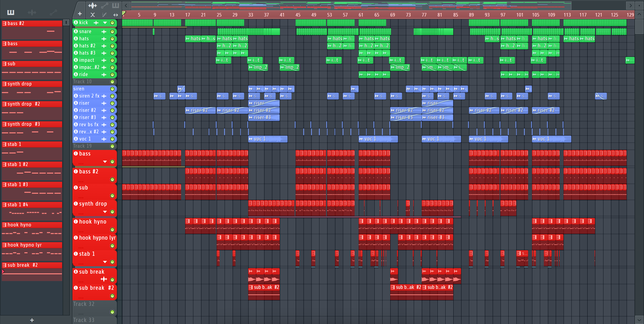
Task: Collapse the synth drop track group arrow
Action: point(105,212)
